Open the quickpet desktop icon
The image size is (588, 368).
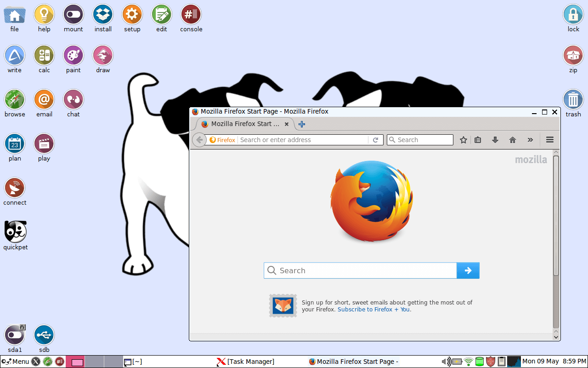[15, 232]
